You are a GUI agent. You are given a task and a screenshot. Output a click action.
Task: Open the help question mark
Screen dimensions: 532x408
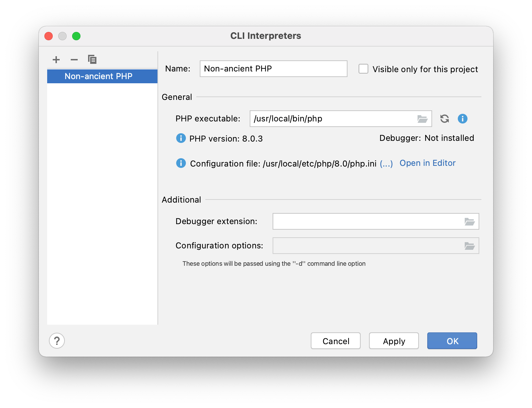[x=57, y=341]
